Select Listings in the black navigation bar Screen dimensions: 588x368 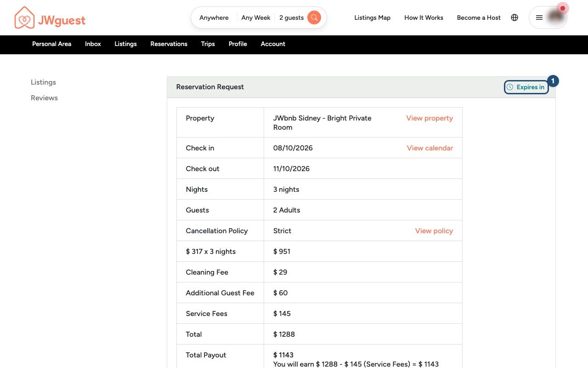(x=125, y=44)
